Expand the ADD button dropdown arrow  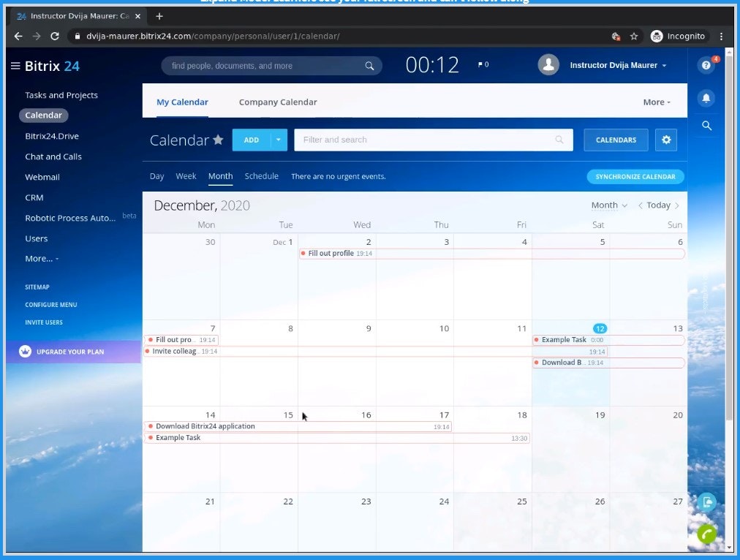[279, 140]
